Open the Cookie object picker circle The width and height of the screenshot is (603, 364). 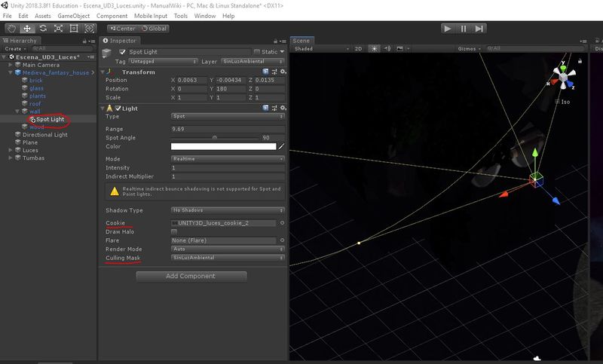tap(282, 223)
